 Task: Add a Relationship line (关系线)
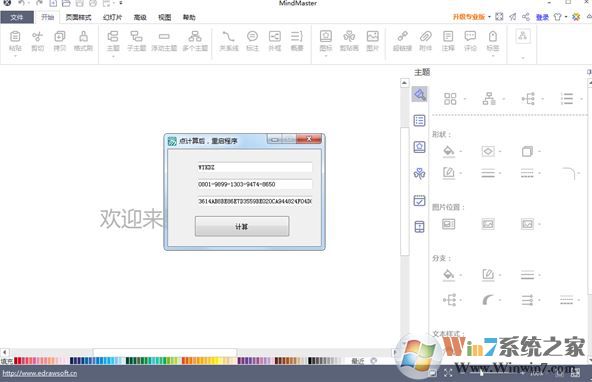coord(229,41)
